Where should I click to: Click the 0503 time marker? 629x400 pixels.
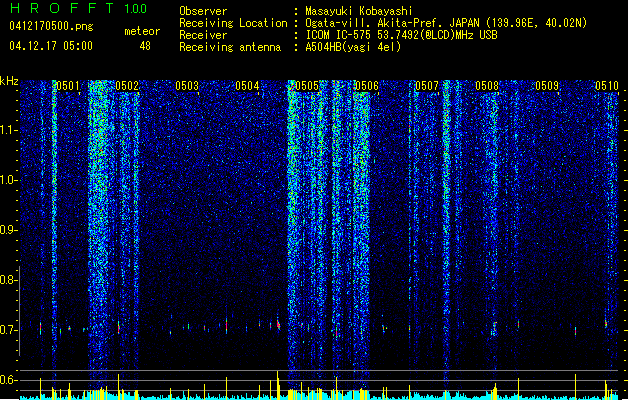tap(187, 85)
